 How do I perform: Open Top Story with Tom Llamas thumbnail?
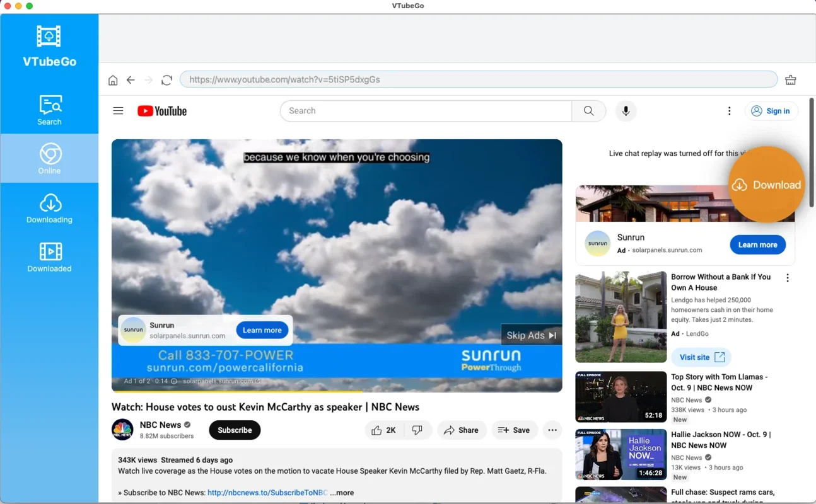[x=621, y=397]
